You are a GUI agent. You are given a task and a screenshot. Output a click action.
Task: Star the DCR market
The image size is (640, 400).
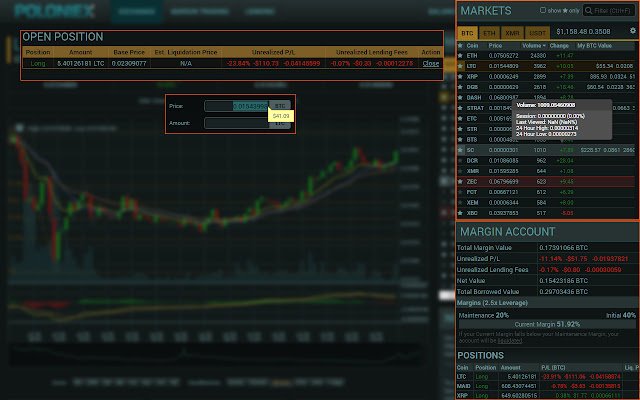[x=460, y=160]
